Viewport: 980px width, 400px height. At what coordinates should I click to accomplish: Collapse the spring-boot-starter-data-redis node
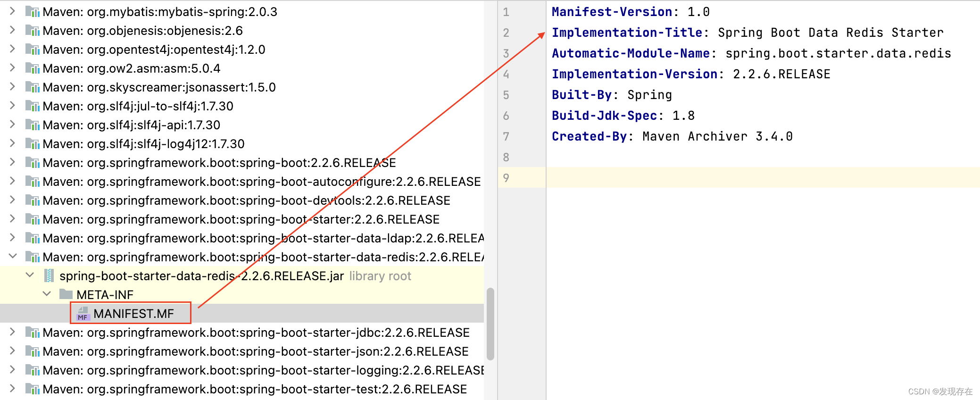pos(13,256)
